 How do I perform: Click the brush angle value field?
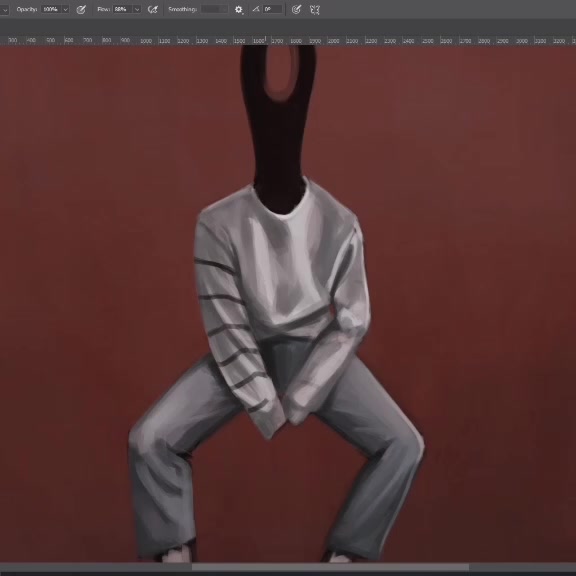pos(273,9)
